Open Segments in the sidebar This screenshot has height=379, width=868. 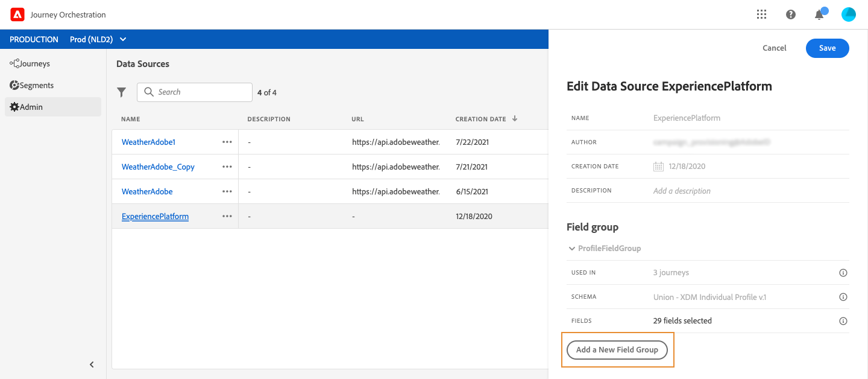(x=36, y=85)
